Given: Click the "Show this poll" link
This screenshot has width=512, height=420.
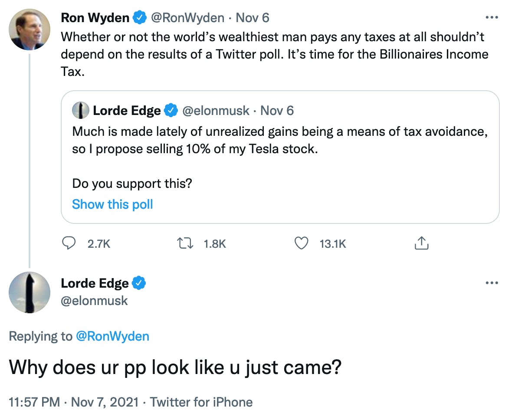Looking at the screenshot, I should click(112, 204).
